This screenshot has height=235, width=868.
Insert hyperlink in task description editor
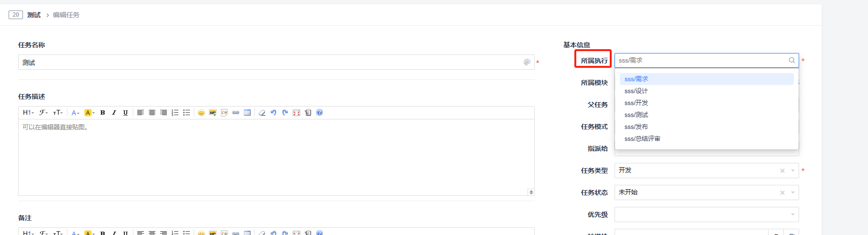pos(236,113)
